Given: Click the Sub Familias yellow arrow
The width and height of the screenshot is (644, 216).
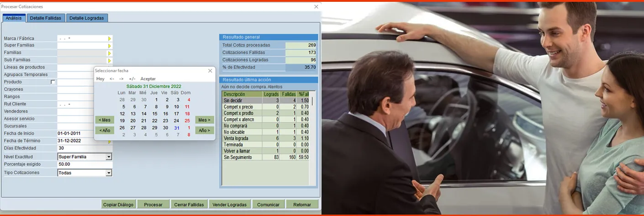Looking at the screenshot, I should 110,61.
